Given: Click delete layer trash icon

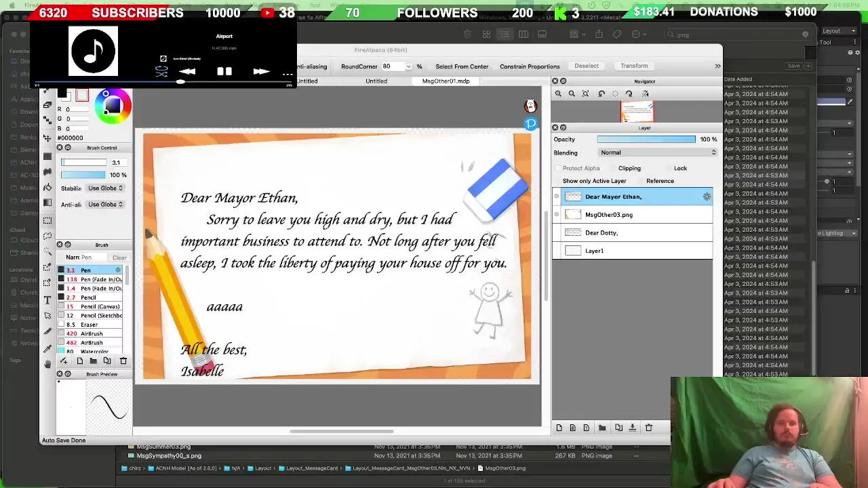Looking at the screenshot, I should click(648, 428).
